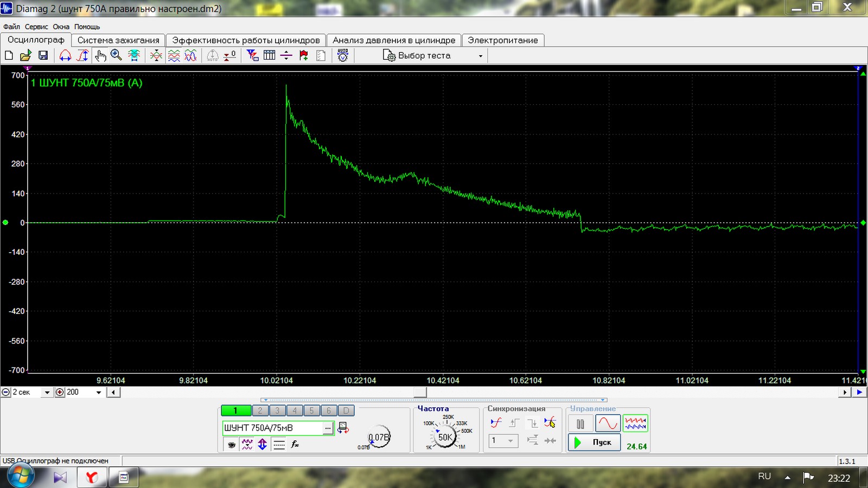Open the Помощь menu
This screenshot has height=488, width=868.
[87, 27]
